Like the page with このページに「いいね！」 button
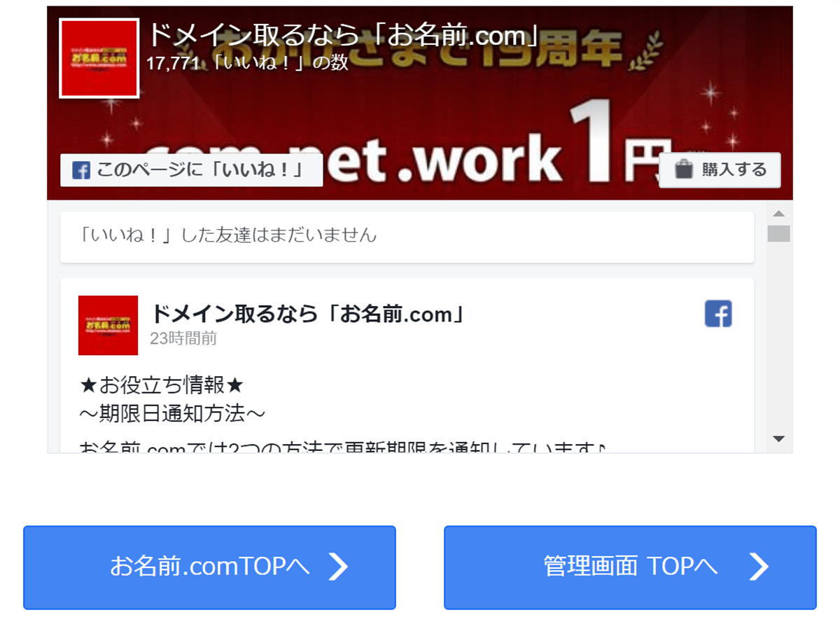840x636 pixels. tap(191, 170)
